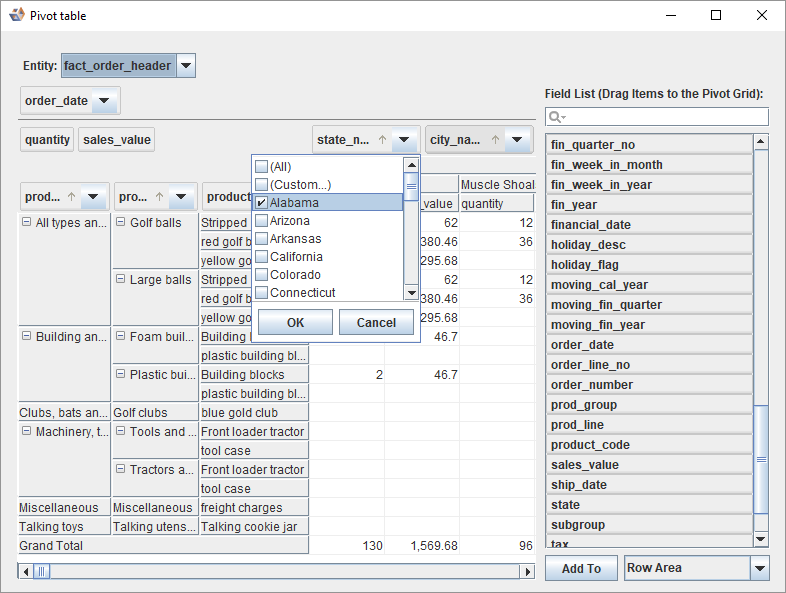Collapse the Machinery row group
Image resolution: width=786 pixels, height=593 pixels.
point(26,432)
